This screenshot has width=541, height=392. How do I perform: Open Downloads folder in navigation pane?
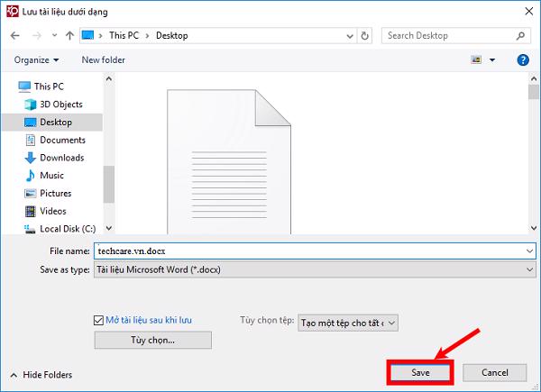(x=61, y=158)
